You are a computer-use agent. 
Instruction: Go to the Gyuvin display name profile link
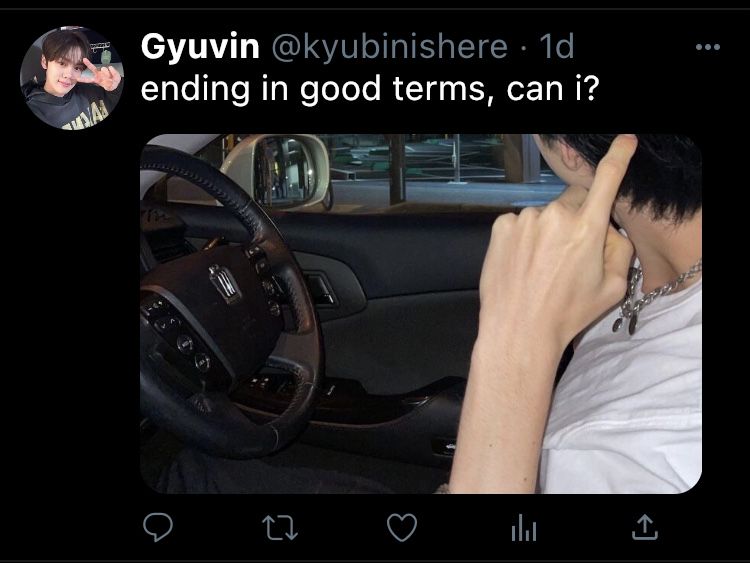(x=200, y=46)
